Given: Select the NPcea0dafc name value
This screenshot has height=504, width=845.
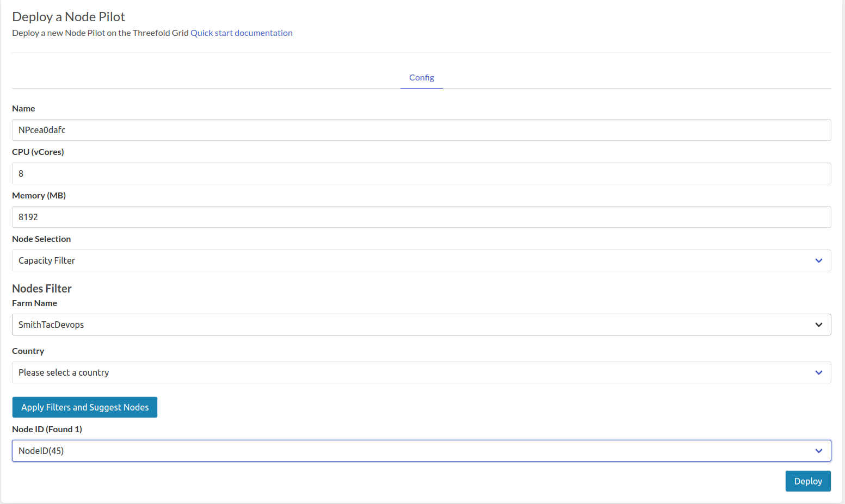Looking at the screenshot, I should click(x=42, y=130).
